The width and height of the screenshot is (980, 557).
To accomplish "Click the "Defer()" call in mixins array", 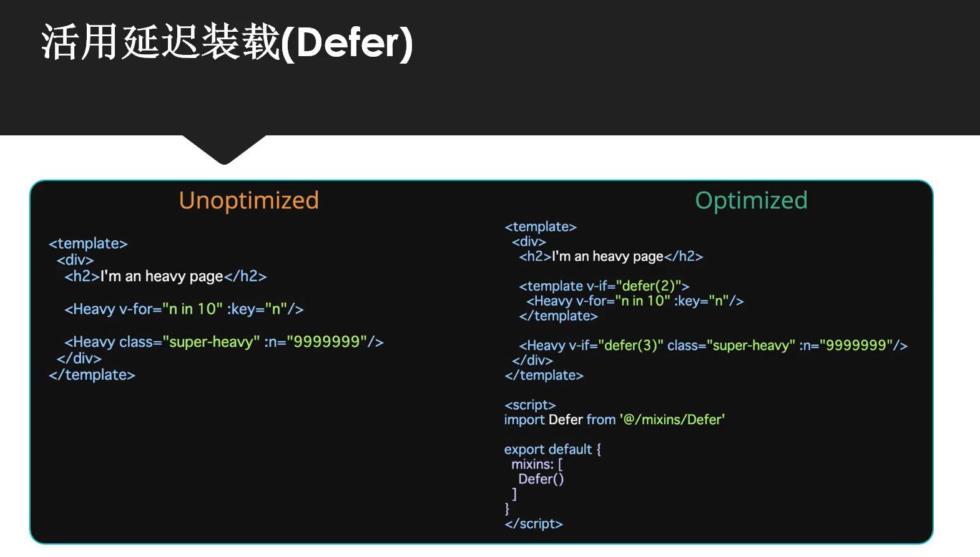I will [x=541, y=479].
